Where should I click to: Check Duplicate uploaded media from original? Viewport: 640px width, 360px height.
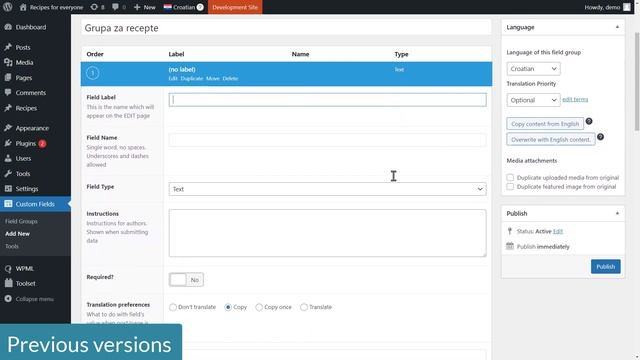(x=510, y=178)
